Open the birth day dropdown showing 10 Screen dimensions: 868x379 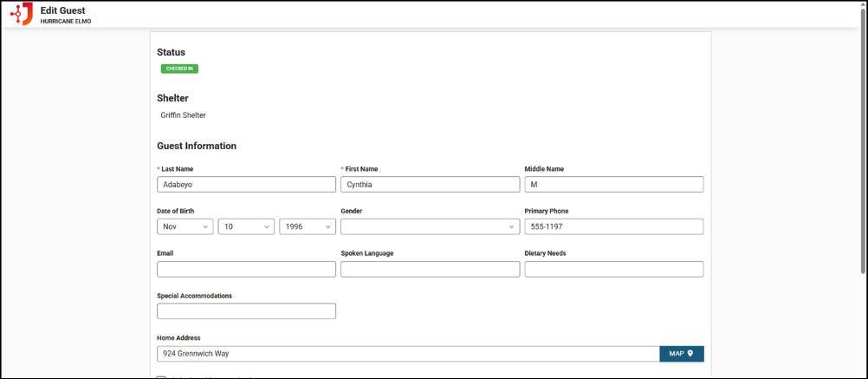(x=246, y=226)
